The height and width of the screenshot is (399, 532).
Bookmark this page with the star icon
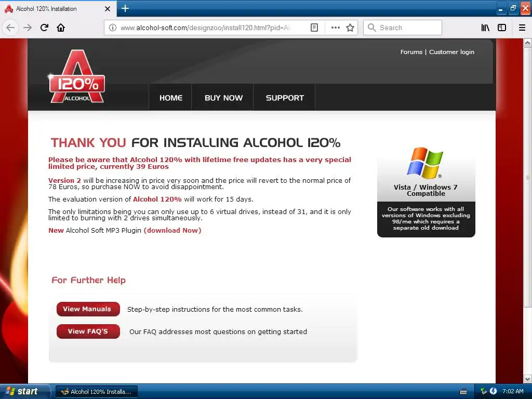point(350,28)
